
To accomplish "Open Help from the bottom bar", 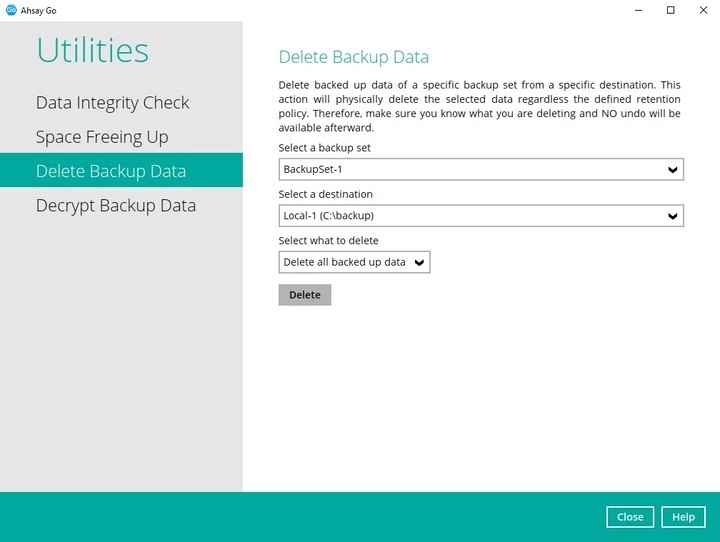I will pyautogui.click(x=683, y=517).
